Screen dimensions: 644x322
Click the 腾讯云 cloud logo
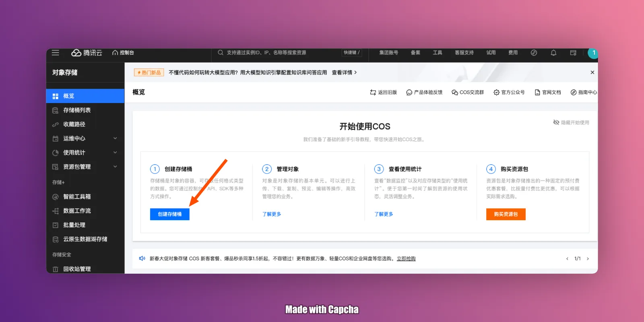(87, 53)
